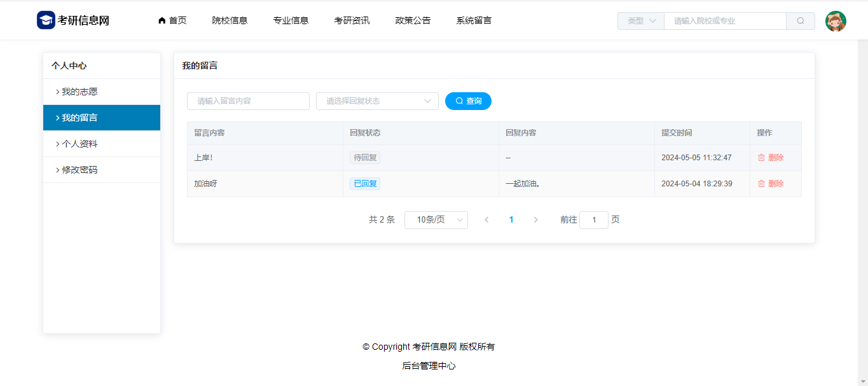Image resolution: width=868 pixels, height=386 pixels.
Task: Go to next page arrow in pagination
Action: tap(535, 220)
